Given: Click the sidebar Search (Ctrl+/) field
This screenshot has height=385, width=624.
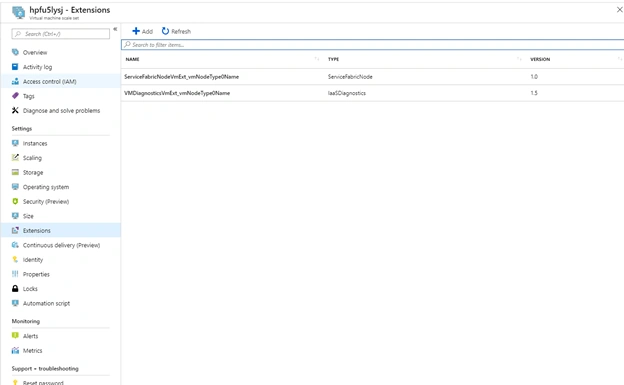Looking at the screenshot, I should point(60,34).
